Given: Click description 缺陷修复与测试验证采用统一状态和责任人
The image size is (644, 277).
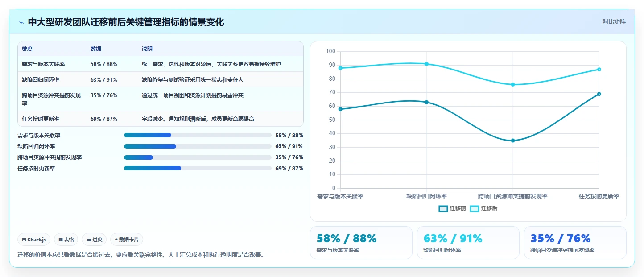Looking at the screenshot, I should (x=193, y=80).
